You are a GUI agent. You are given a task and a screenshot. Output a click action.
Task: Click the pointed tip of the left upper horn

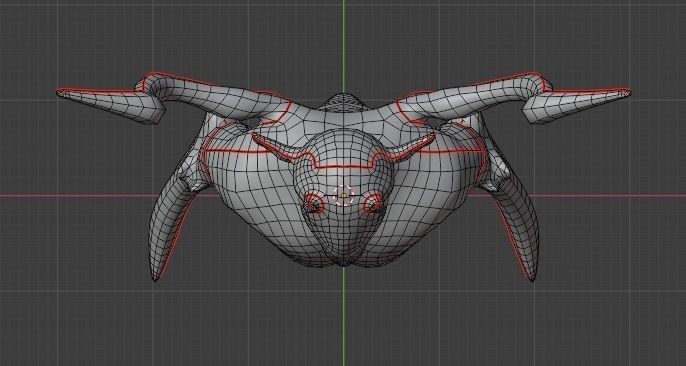(x=59, y=92)
